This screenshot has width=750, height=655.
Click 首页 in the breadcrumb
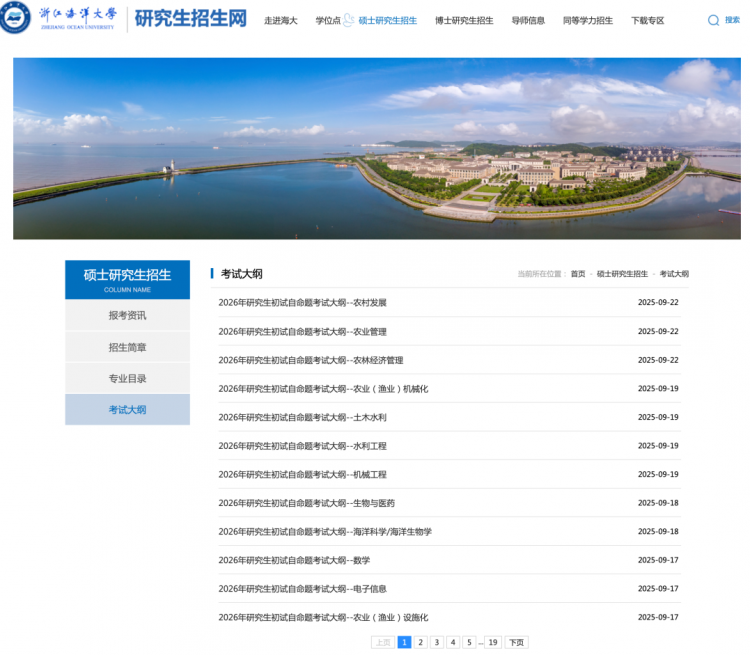[x=578, y=274]
